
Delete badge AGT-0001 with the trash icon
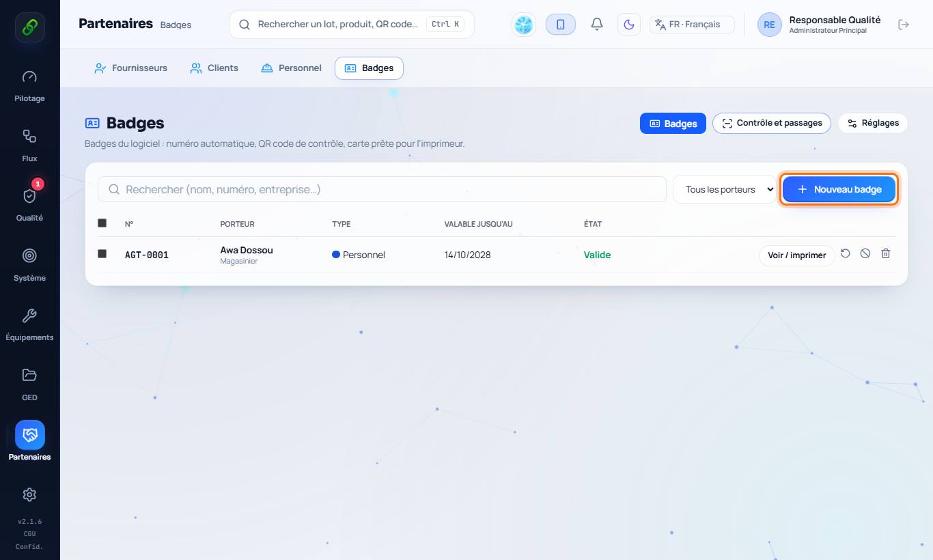[x=886, y=253]
